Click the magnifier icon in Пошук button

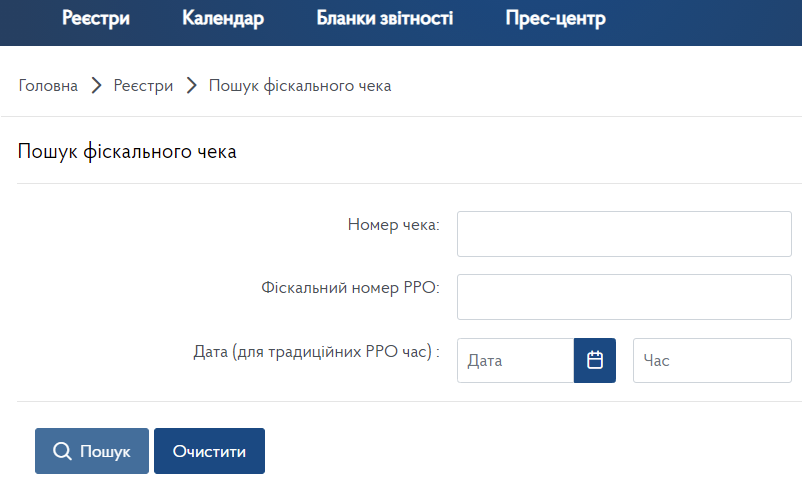tap(62, 451)
